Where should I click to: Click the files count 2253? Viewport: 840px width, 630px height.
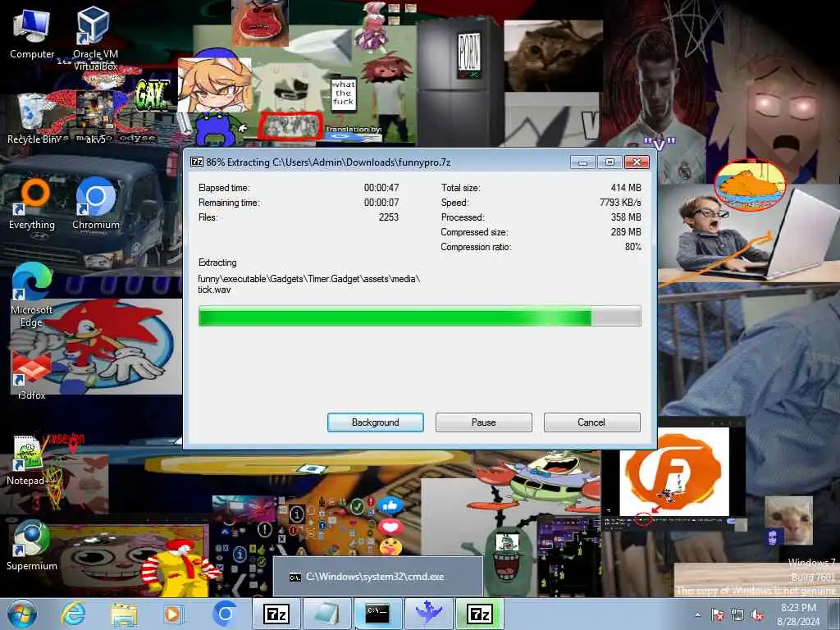pyautogui.click(x=388, y=217)
